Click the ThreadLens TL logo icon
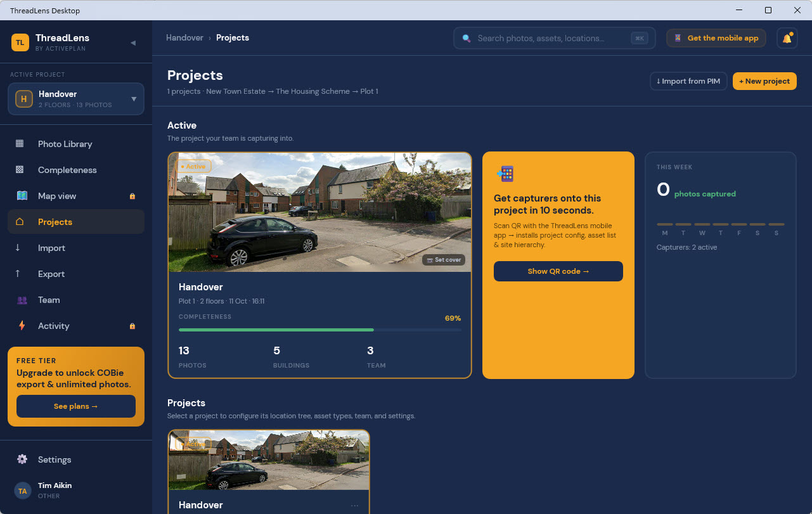 [20, 42]
